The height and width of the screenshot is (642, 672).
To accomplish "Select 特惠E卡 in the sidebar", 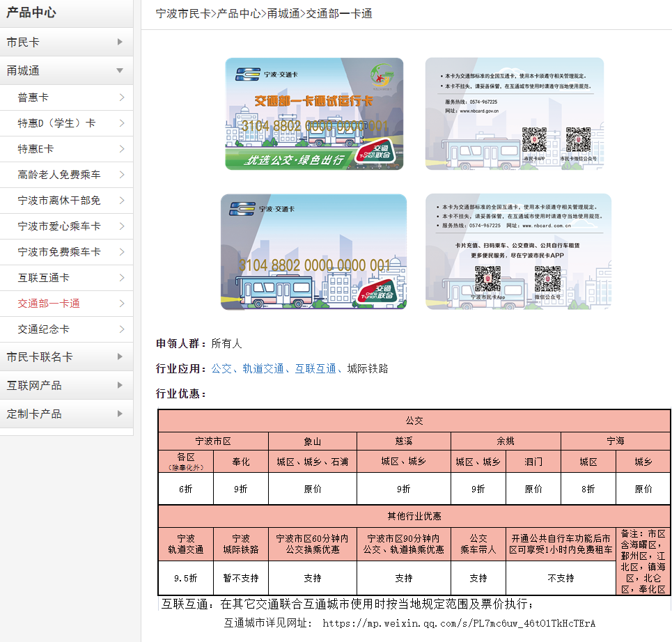I will [x=66, y=149].
